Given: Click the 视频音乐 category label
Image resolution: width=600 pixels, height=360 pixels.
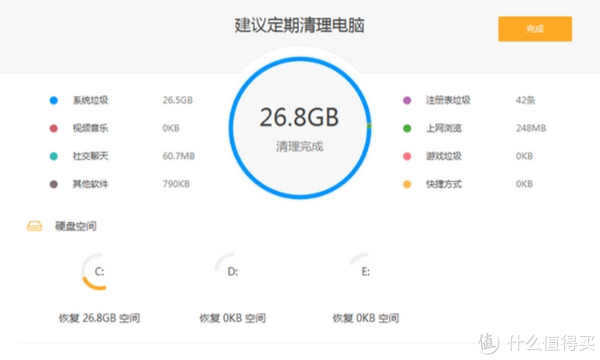Looking at the screenshot, I should tap(90, 128).
